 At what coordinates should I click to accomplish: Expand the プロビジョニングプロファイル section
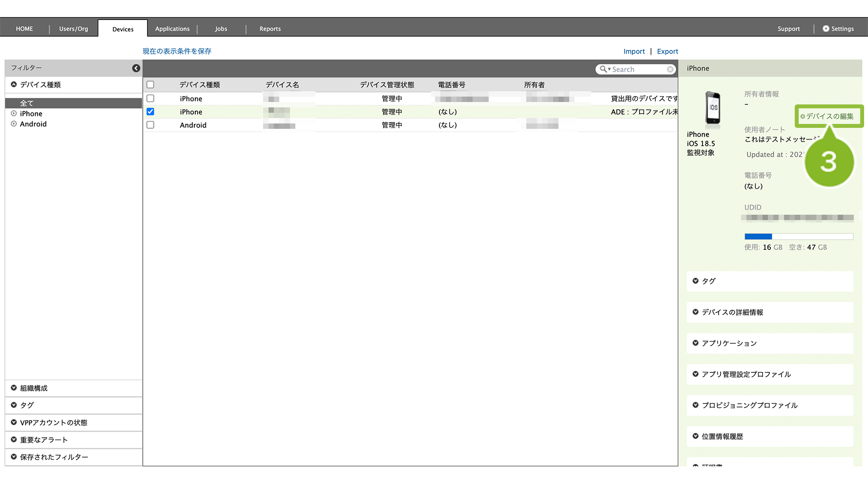click(x=770, y=405)
